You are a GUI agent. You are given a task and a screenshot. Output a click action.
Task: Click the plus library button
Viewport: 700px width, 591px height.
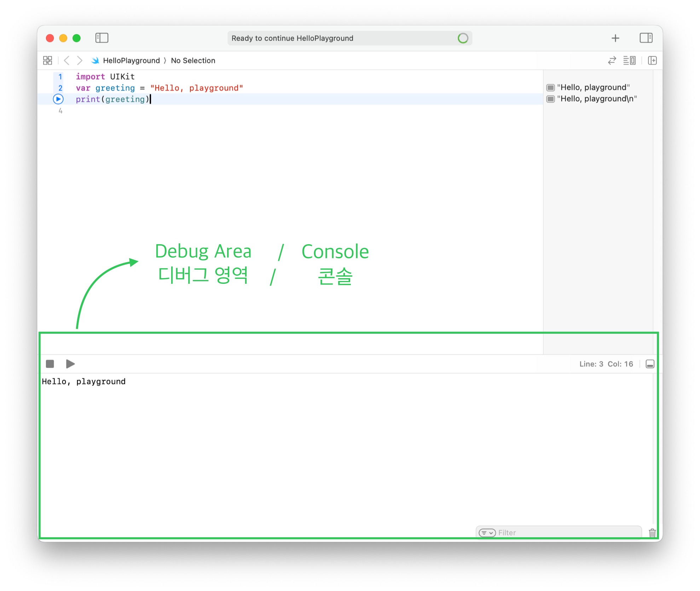point(615,38)
